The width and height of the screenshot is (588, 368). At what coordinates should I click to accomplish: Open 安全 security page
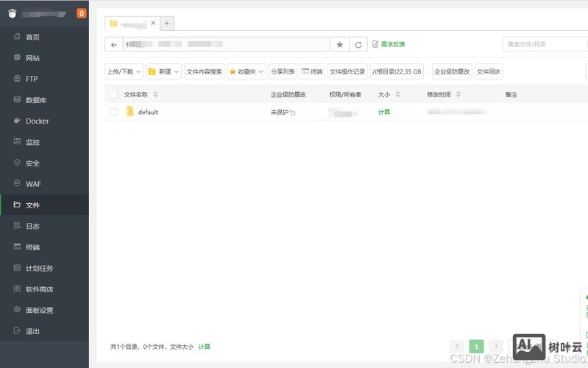[32, 163]
